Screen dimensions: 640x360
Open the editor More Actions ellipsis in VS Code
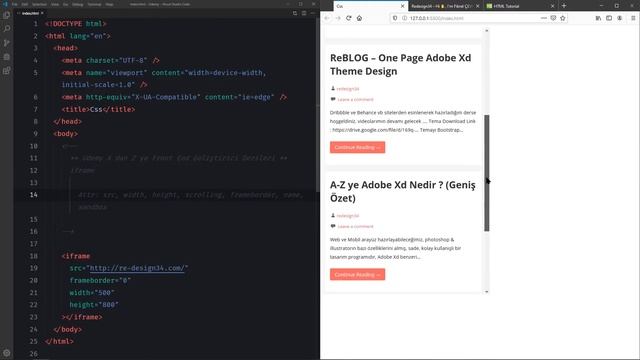[313, 13]
